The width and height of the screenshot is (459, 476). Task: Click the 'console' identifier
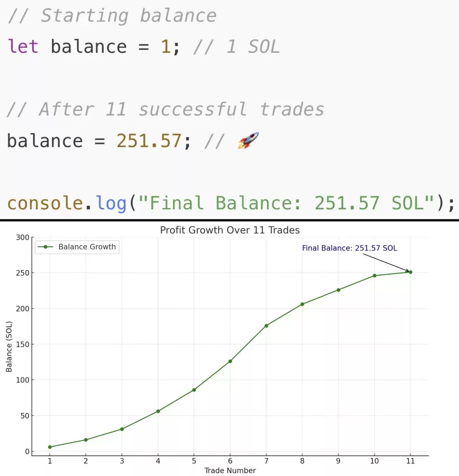pyautogui.click(x=45, y=203)
